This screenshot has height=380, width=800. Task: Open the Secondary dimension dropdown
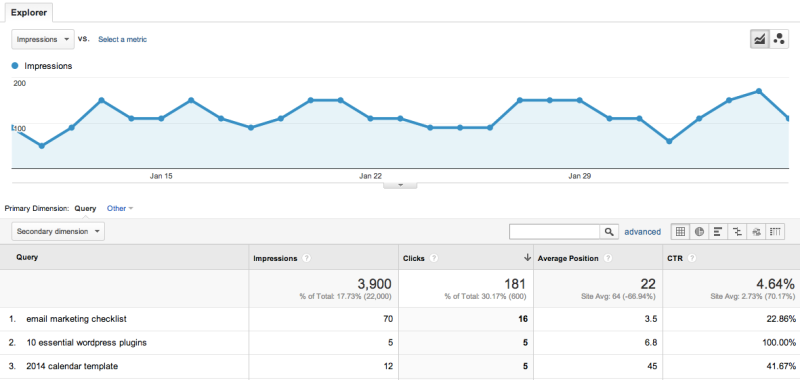pyautogui.click(x=58, y=232)
